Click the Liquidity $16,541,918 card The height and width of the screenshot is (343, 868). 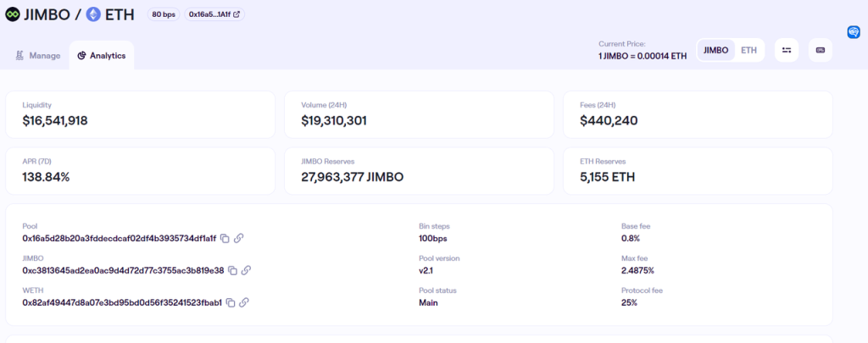click(141, 114)
